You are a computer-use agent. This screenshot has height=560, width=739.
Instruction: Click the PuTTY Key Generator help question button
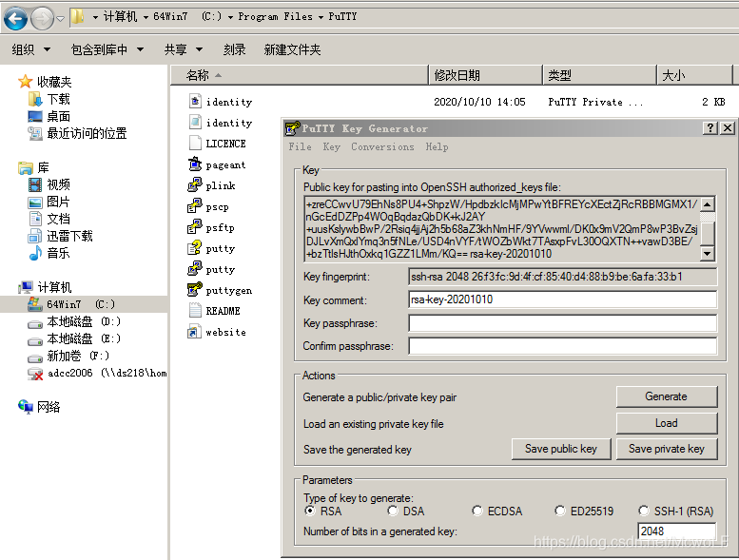pyautogui.click(x=710, y=127)
